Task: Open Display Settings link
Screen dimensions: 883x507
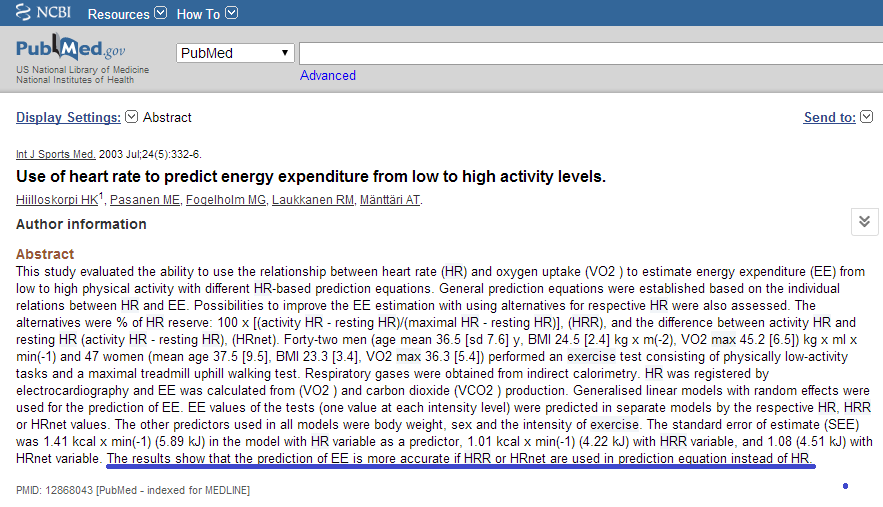Action: click(x=68, y=117)
